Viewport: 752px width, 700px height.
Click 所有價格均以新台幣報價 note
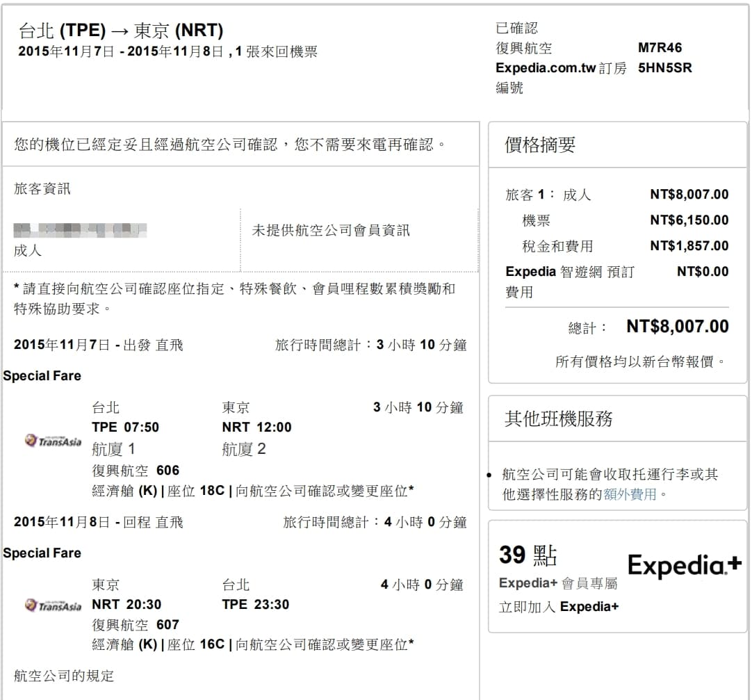pyautogui.click(x=640, y=361)
